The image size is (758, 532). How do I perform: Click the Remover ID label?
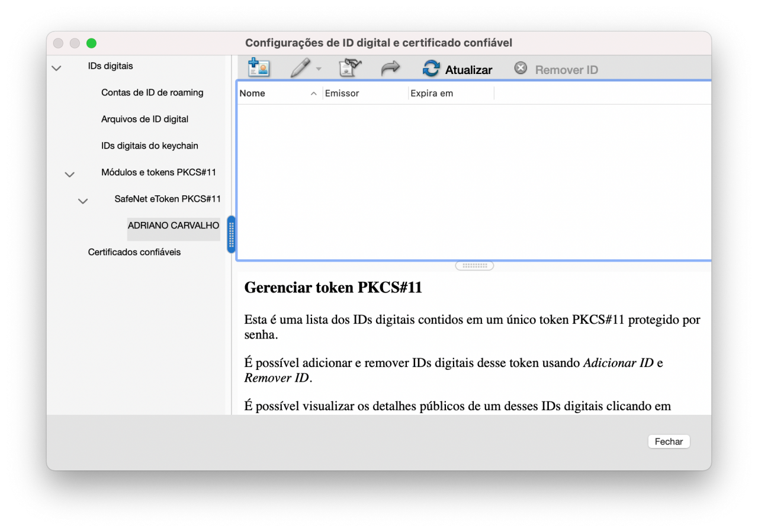[567, 70]
